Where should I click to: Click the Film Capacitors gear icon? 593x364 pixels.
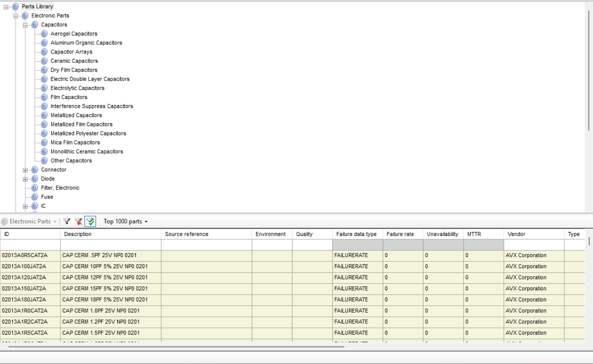point(44,97)
